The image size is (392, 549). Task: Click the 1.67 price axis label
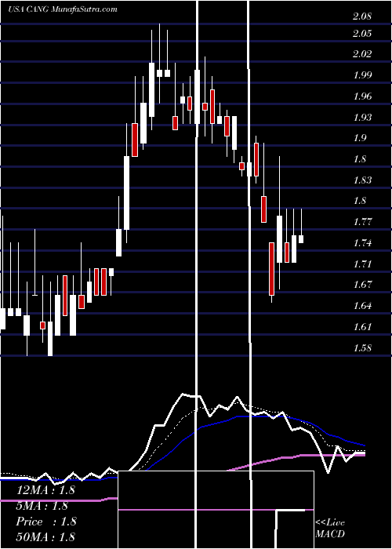click(x=362, y=284)
